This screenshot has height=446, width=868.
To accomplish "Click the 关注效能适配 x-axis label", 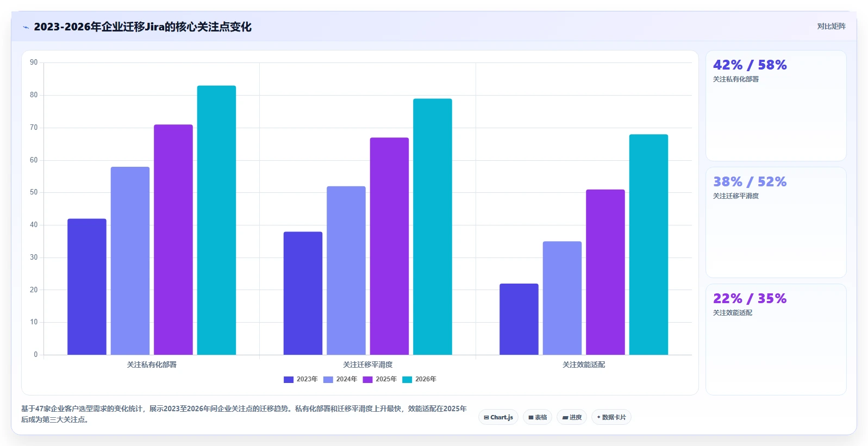I will (584, 365).
